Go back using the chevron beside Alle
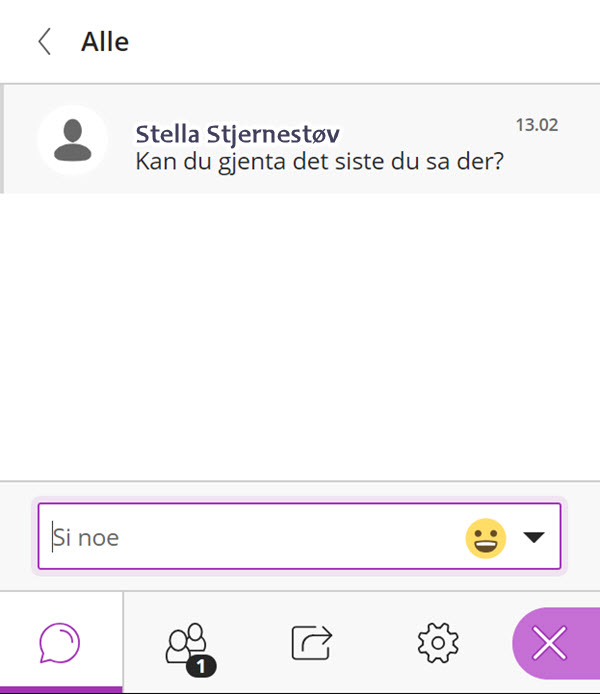Screen dimensions: 600x694 pos(45,42)
